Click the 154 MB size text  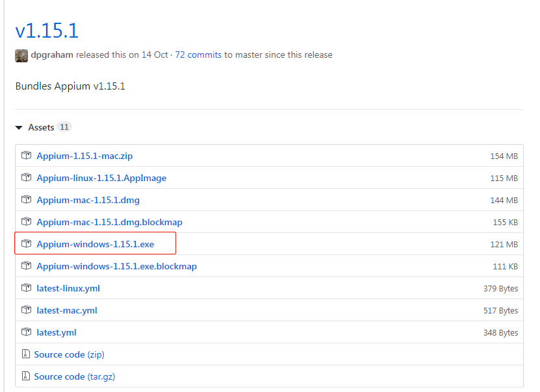(504, 156)
